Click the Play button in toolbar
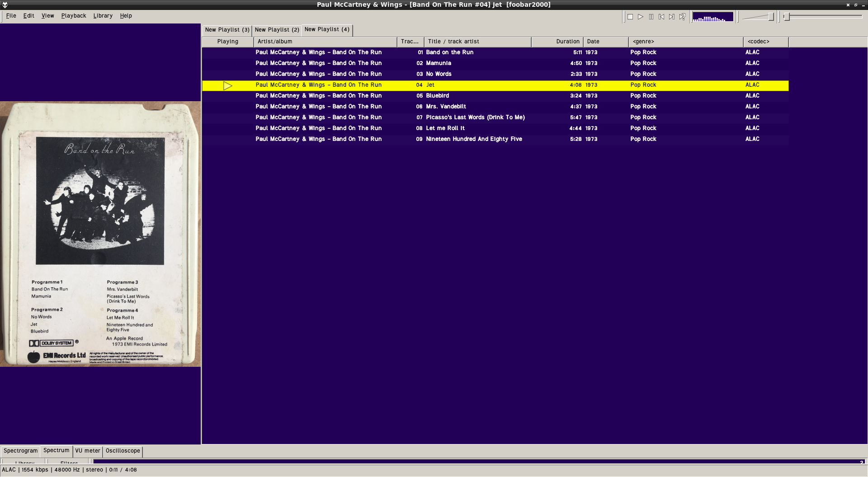This screenshot has height=477, width=868. (x=641, y=17)
